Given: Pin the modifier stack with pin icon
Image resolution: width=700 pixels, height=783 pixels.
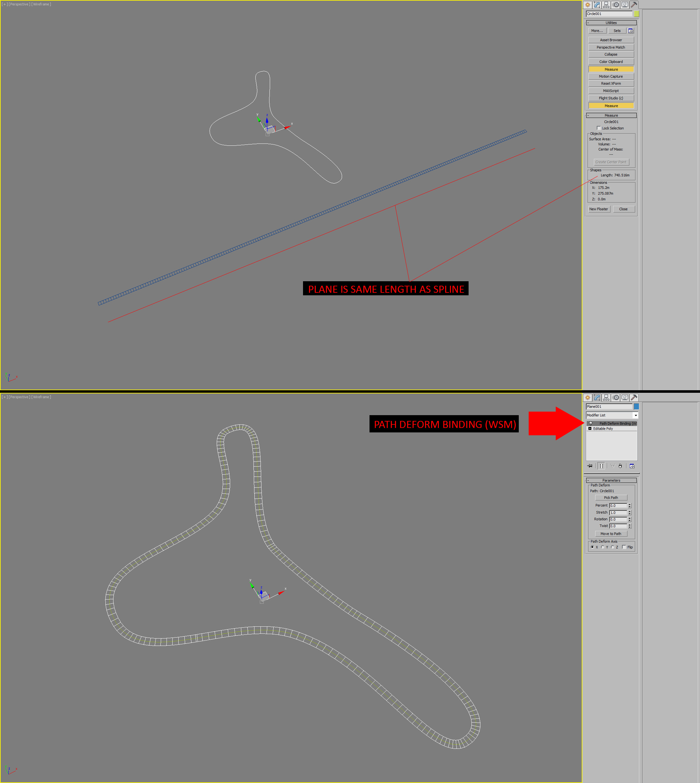Looking at the screenshot, I should 590,466.
